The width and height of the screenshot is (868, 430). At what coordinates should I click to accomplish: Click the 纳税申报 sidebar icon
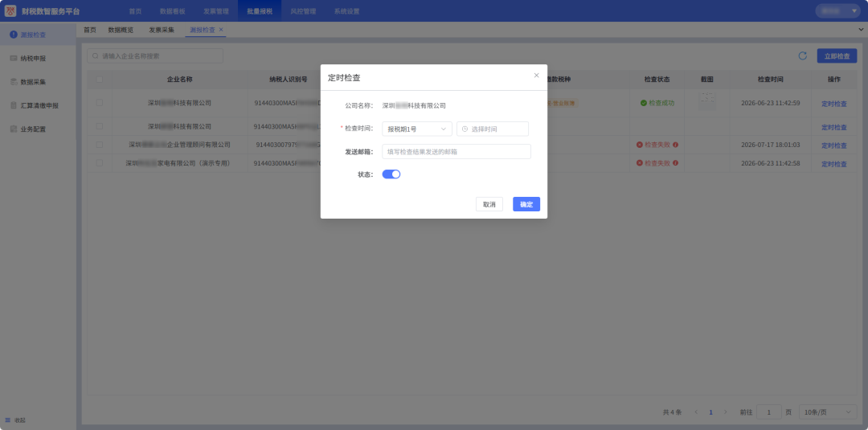(14, 58)
